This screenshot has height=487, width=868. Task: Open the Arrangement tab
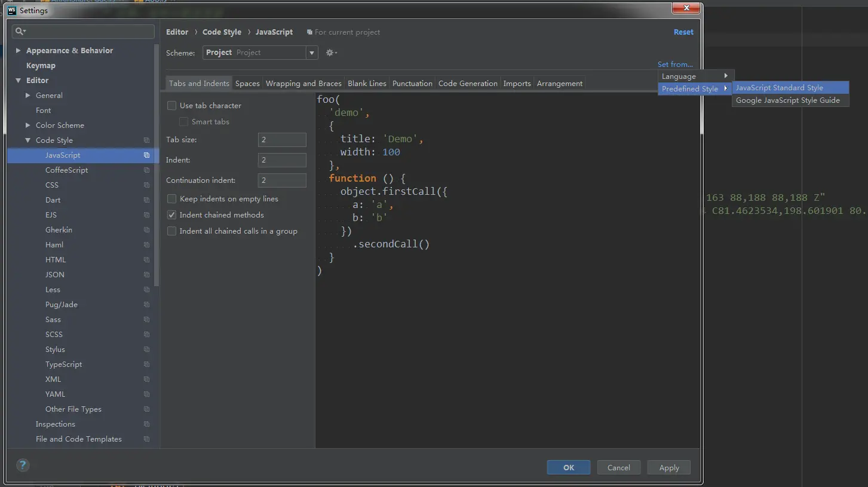pos(560,84)
